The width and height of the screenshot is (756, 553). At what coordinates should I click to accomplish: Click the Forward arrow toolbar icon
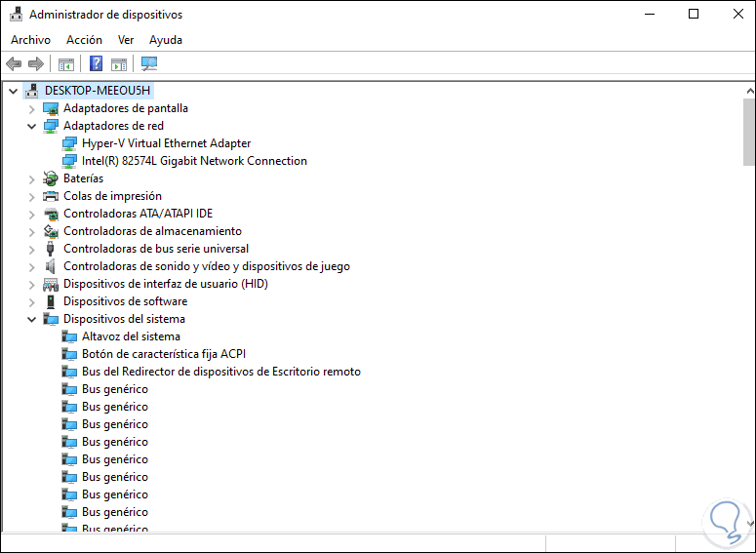[36, 63]
